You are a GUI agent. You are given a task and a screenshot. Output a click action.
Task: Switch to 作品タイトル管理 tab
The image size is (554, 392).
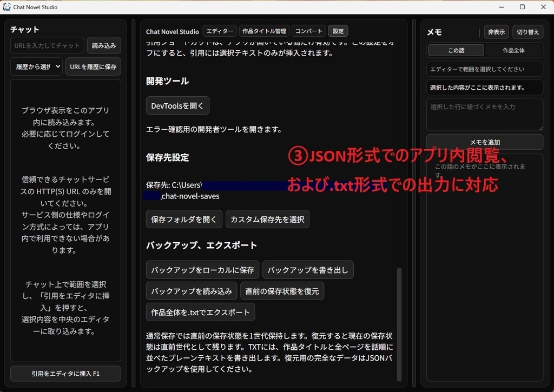[264, 31]
